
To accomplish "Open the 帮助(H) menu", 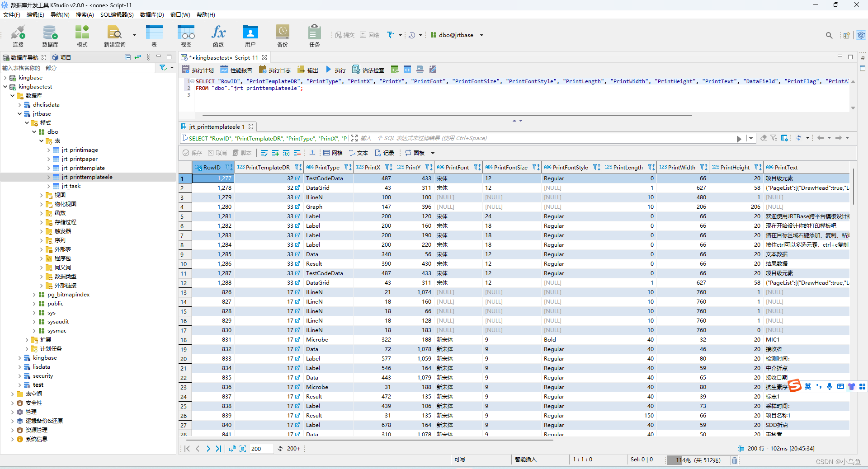I will [x=206, y=15].
